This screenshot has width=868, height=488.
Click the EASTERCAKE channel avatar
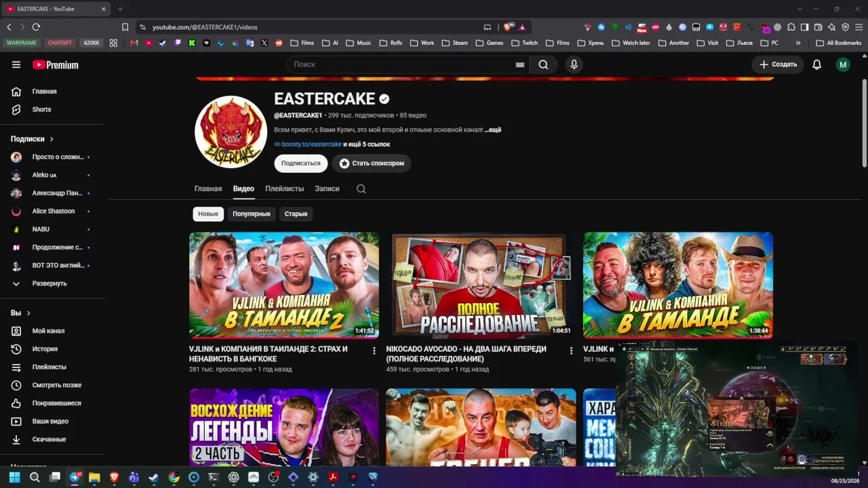pyautogui.click(x=231, y=131)
